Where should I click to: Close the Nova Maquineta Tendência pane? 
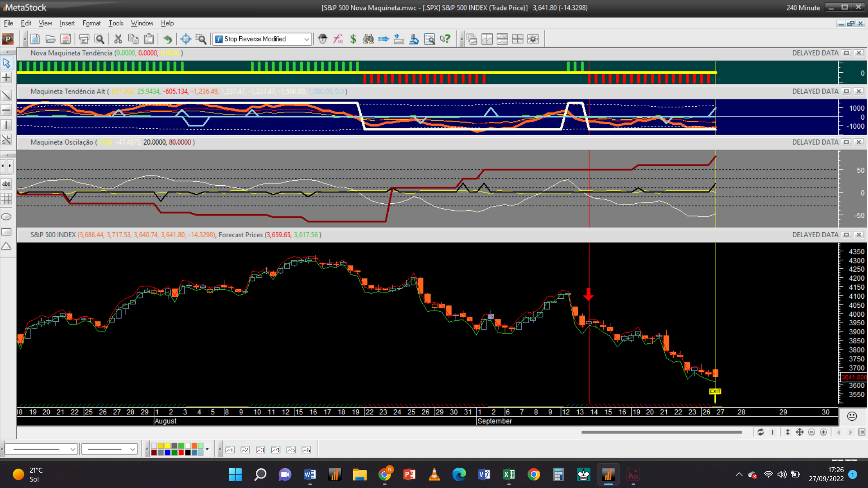coord(859,53)
